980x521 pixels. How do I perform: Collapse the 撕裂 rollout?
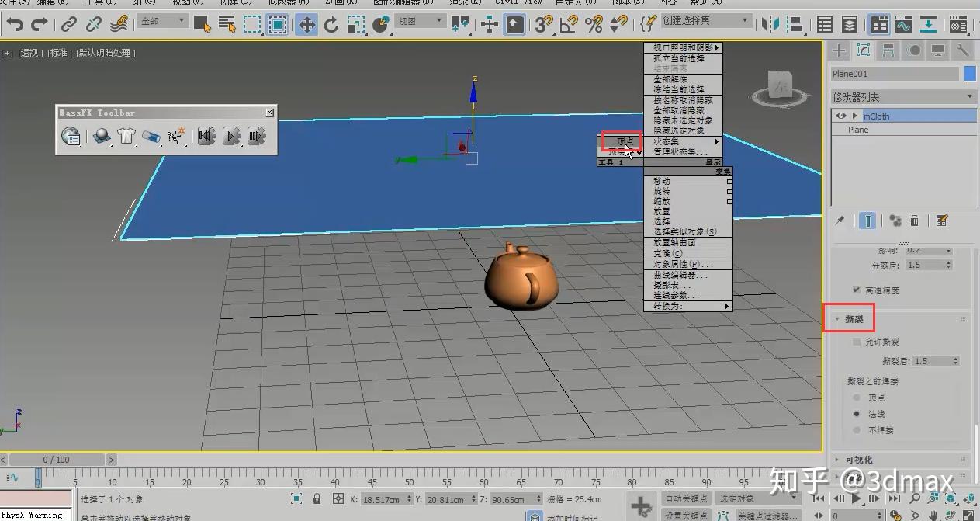836,318
